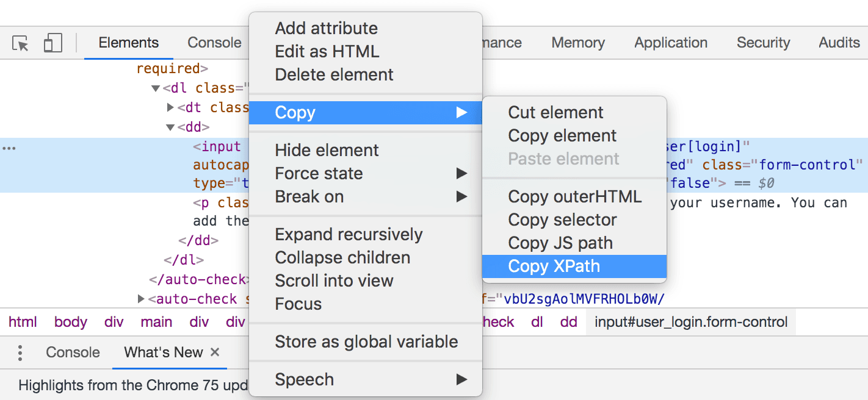This screenshot has height=400, width=868.
Task: Choose Delete element from the menu
Action: [335, 74]
